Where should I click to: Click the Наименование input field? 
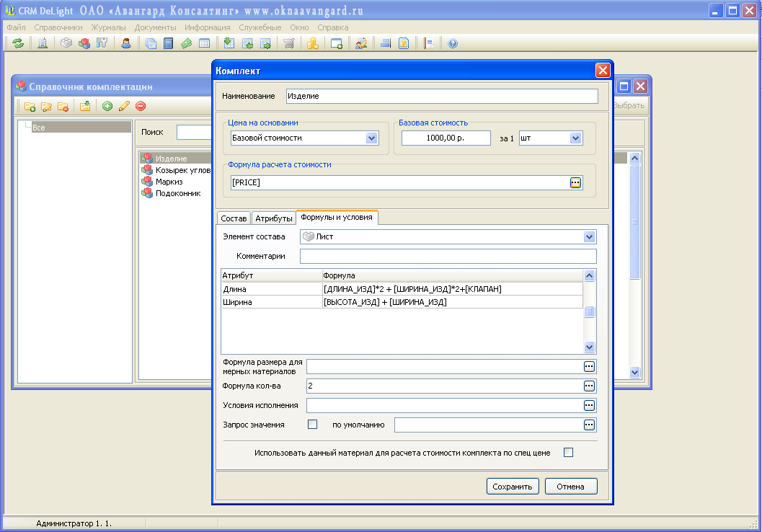point(441,96)
